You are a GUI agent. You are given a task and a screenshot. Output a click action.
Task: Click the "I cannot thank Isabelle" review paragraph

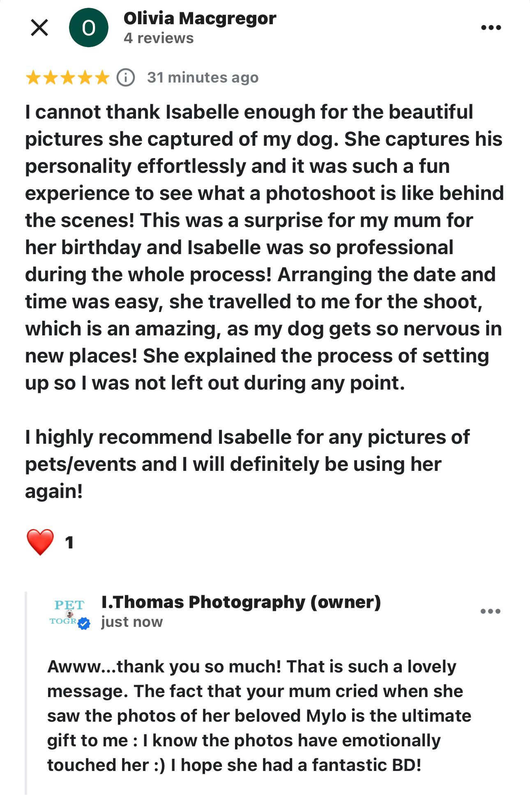[263, 247]
